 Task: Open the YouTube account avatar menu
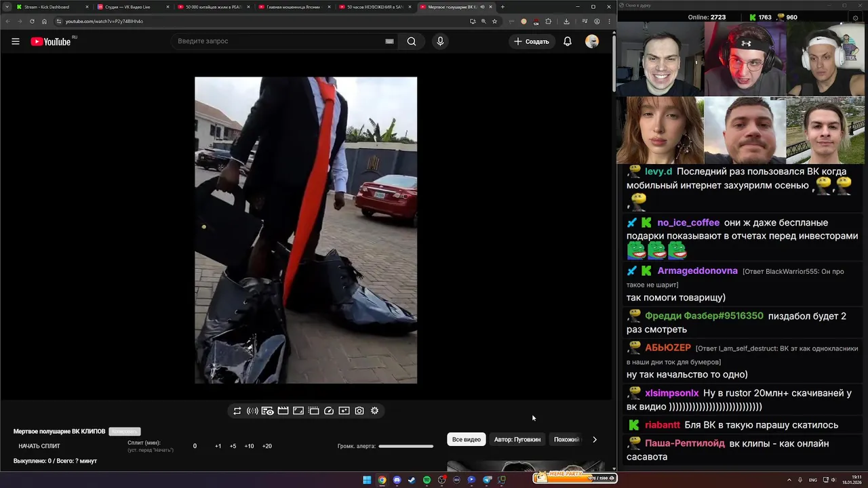[x=592, y=41]
